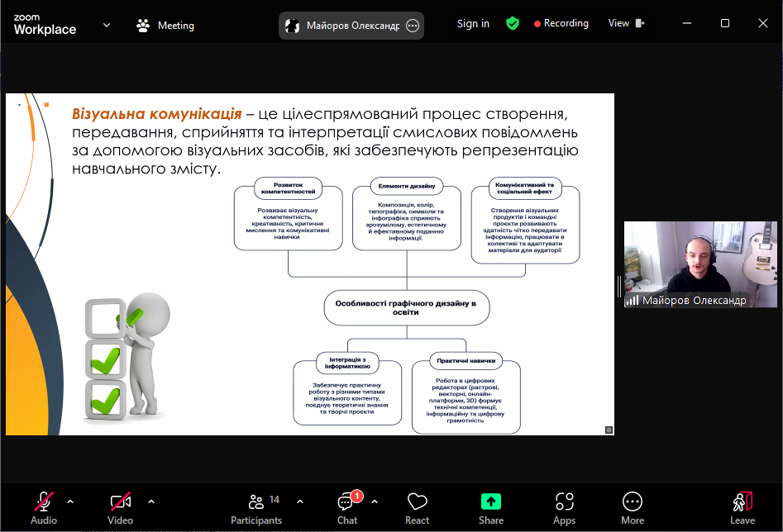Select Майоров Олександр's video thumbnail

click(700, 264)
